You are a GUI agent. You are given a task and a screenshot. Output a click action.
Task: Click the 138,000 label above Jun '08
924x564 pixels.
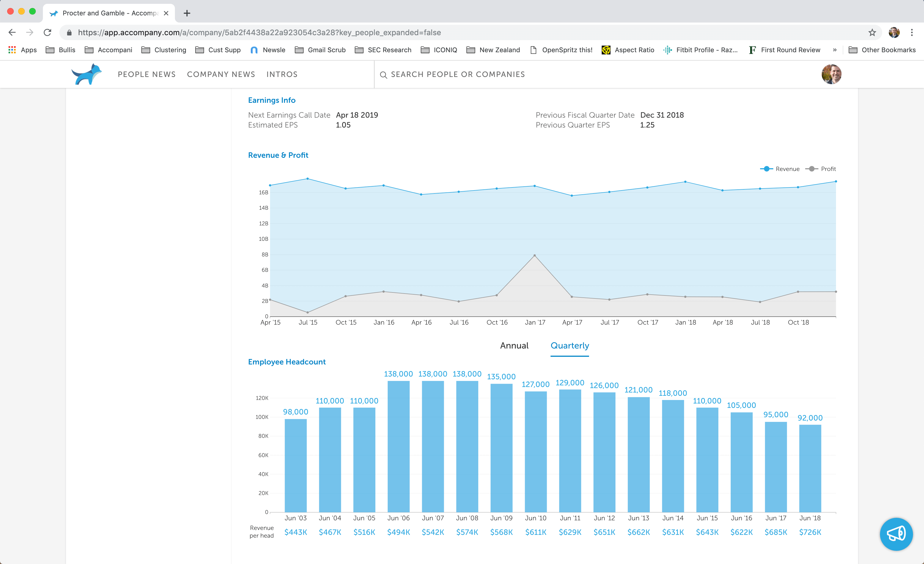[467, 374]
